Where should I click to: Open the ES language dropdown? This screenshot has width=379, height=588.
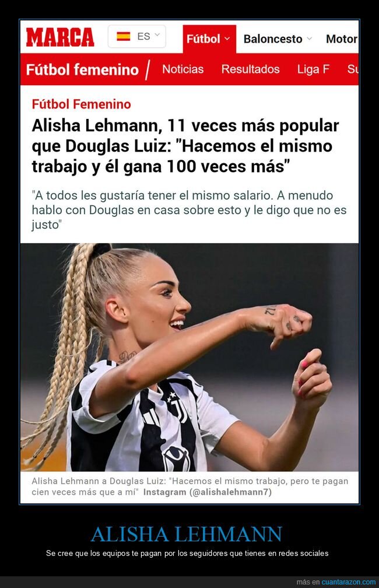137,36
